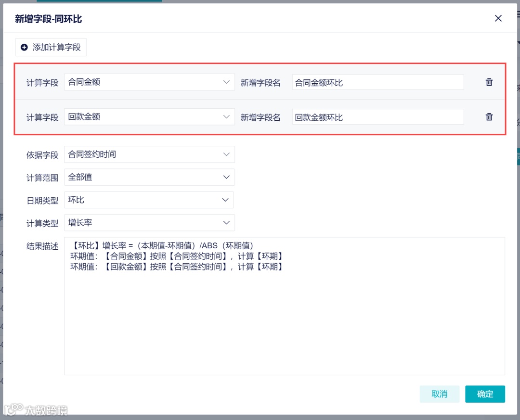Click the chevron on 依据字段 dropdown

(226, 154)
